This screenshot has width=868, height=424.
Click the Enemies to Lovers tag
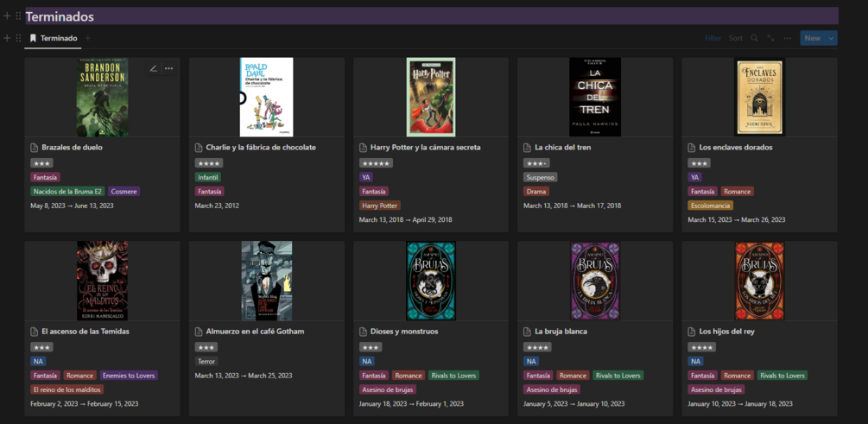pyautogui.click(x=129, y=376)
